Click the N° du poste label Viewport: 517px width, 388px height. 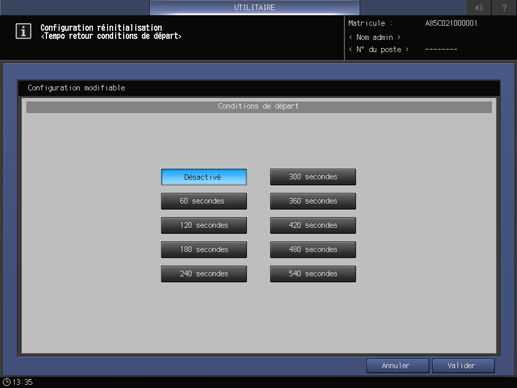click(378, 49)
